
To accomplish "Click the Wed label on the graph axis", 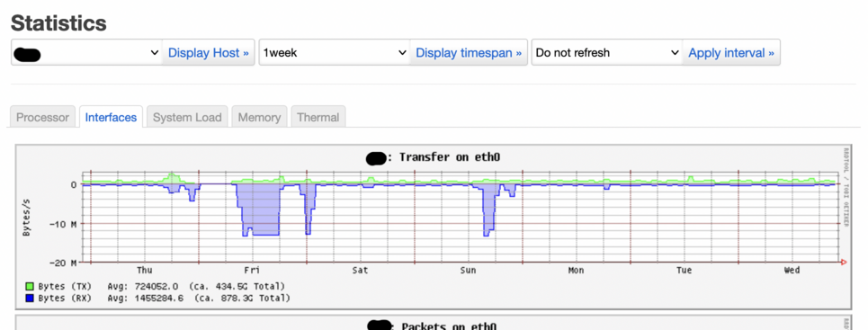I will click(x=792, y=270).
